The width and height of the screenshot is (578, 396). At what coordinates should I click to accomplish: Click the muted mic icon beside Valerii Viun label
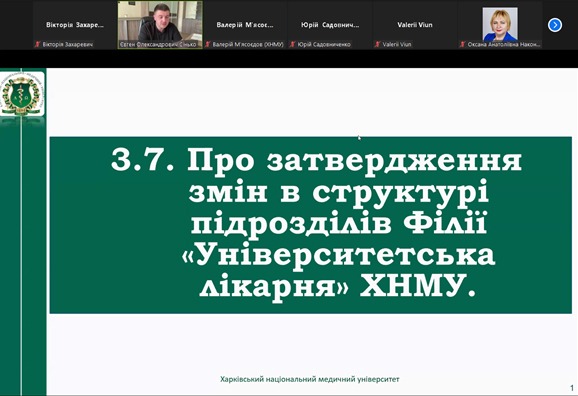377,45
